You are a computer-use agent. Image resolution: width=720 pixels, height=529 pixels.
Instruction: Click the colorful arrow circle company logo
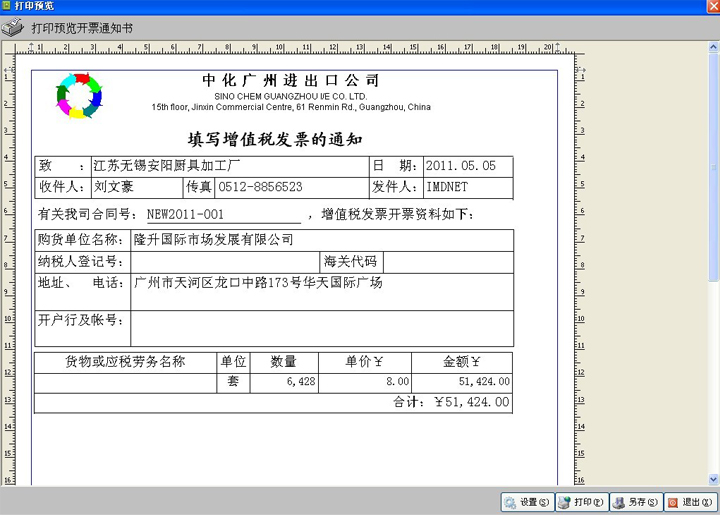(79, 96)
